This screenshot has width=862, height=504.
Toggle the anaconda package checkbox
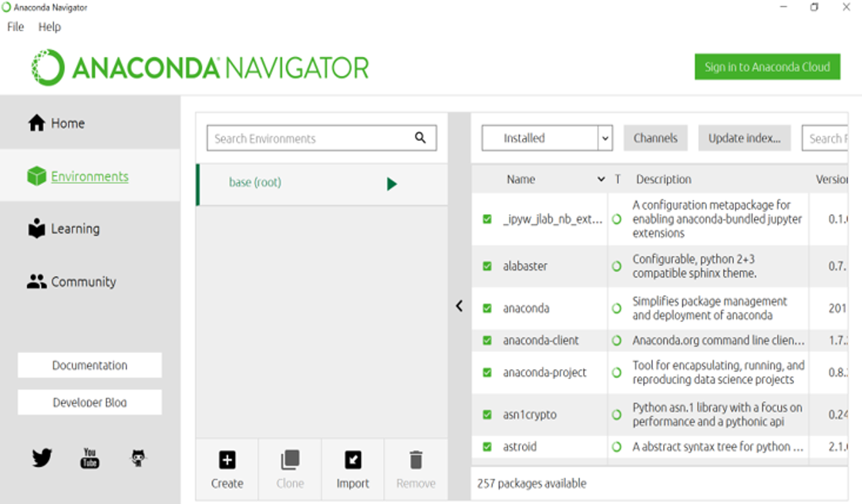487,308
